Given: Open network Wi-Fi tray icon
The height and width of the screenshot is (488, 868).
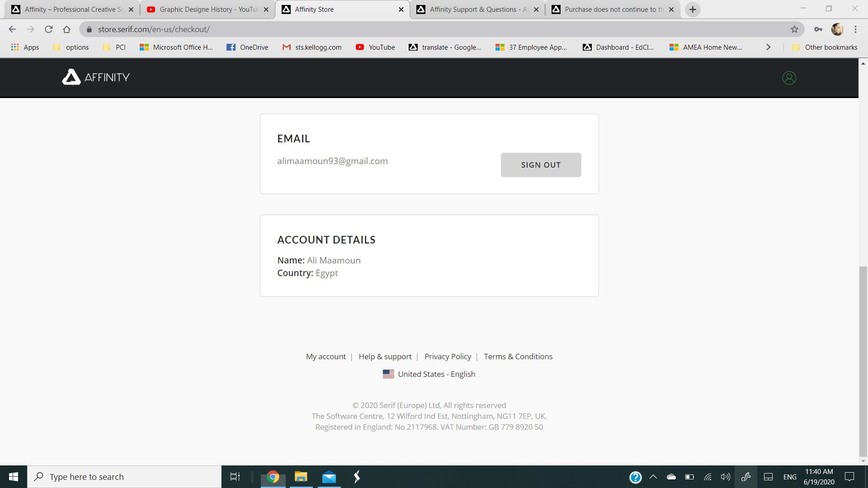Looking at the screenshot, I should (708, 477).
